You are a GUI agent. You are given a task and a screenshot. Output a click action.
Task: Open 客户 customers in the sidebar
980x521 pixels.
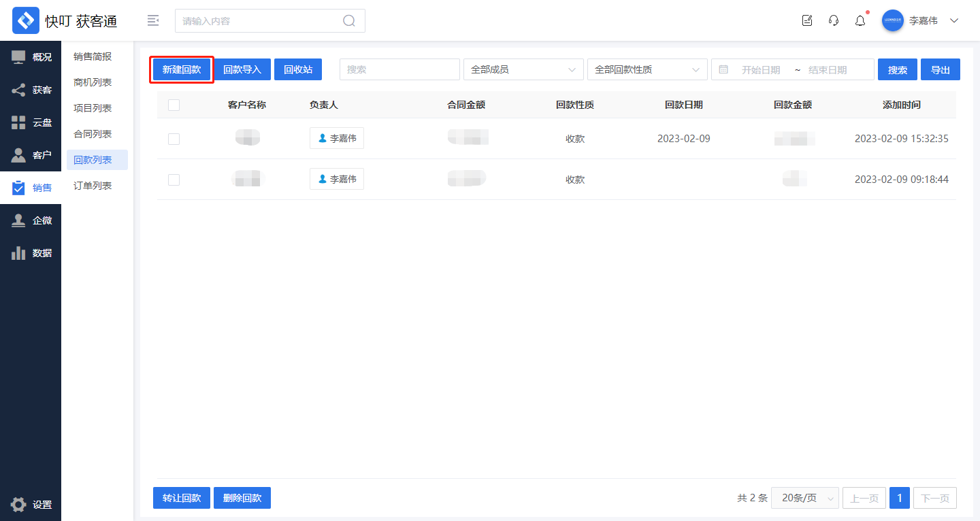click(x=31, y=155)
